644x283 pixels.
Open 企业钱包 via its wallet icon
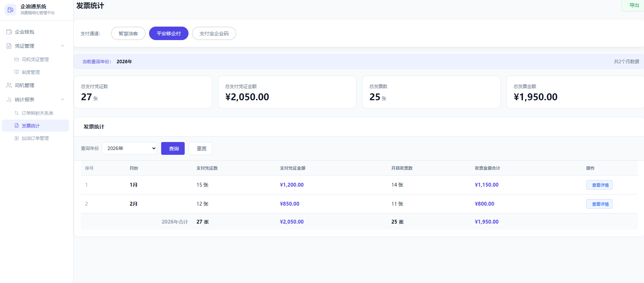click(9, 32)
